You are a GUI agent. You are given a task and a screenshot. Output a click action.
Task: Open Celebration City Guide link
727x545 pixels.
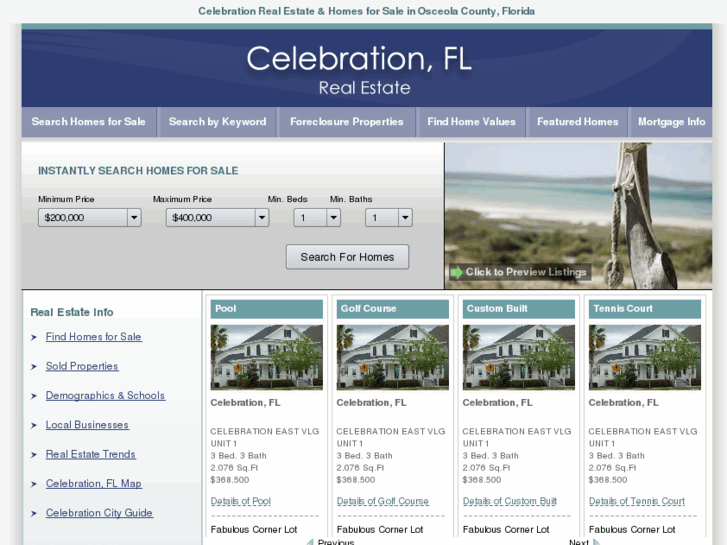coord(99,513)
